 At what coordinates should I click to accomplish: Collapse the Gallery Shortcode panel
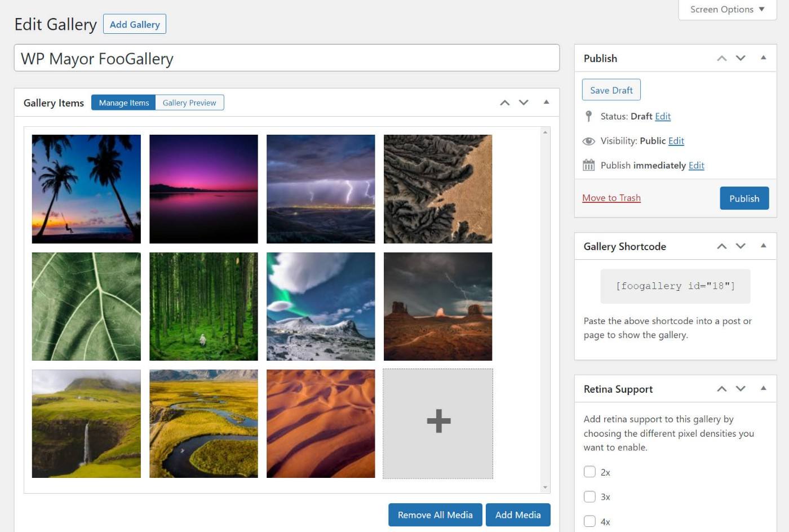763,246
